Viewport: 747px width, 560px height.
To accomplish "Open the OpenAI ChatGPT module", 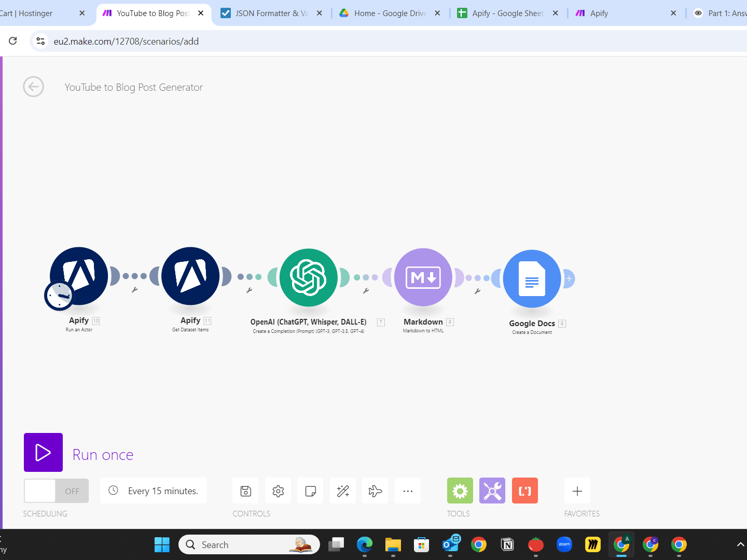I will [x=309, y=277].
